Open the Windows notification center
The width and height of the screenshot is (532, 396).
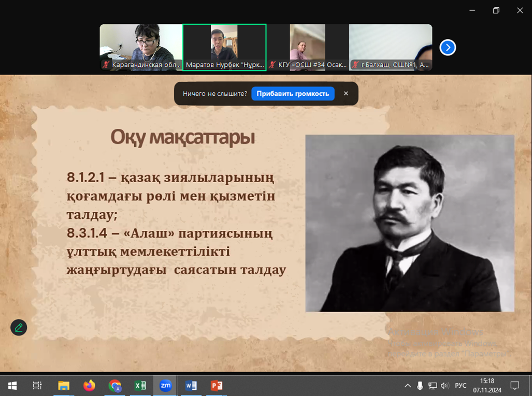[x=515, y=386]
